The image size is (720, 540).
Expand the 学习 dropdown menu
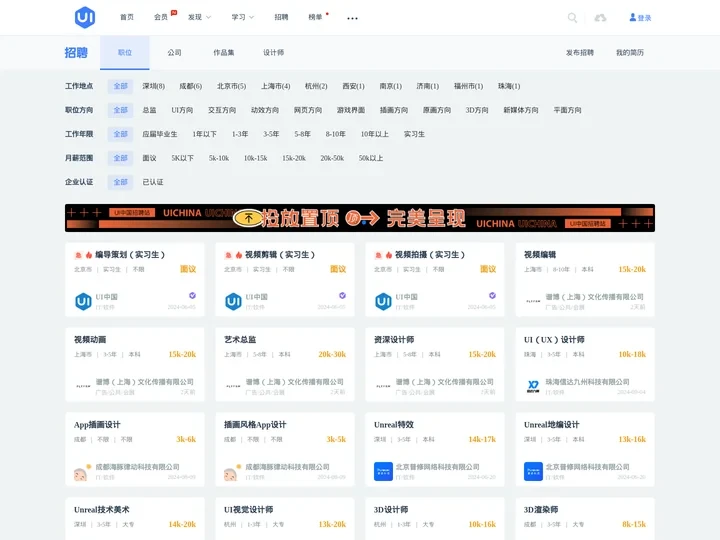tap(243, 17)
